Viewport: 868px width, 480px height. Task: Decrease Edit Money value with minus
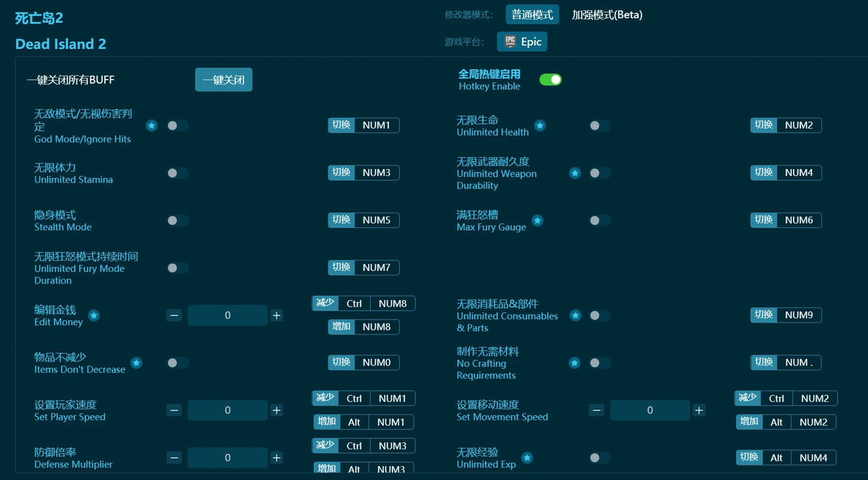pyautogui.click(x=174, y=315)
